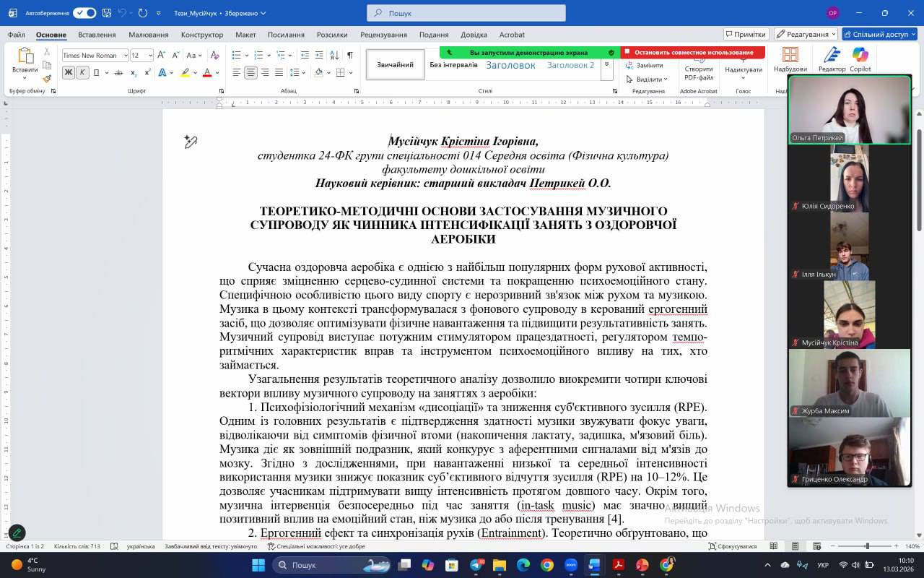Select Format Painter brush icon

(47, 79)
